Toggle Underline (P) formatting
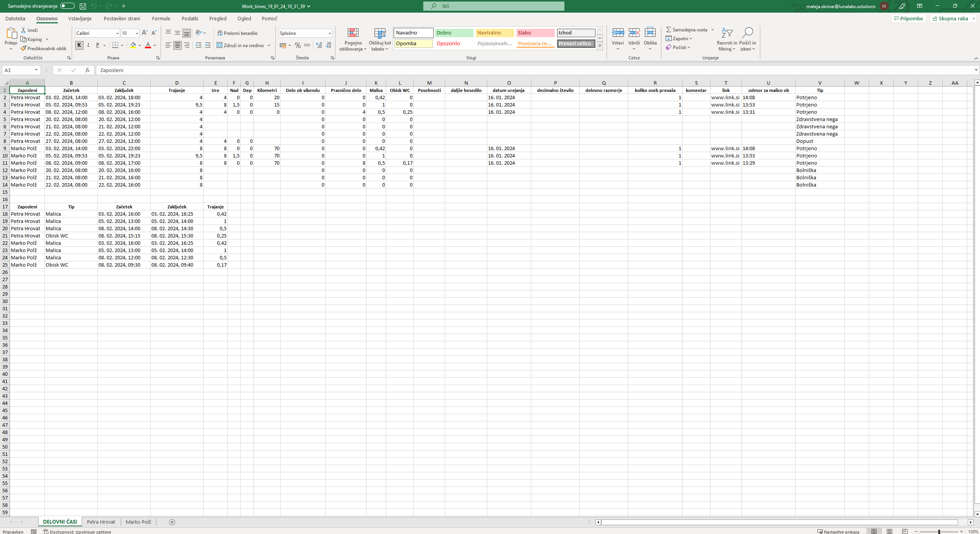Image resolution: width=980 pixels, height=534 pixels. pos(98,45)
